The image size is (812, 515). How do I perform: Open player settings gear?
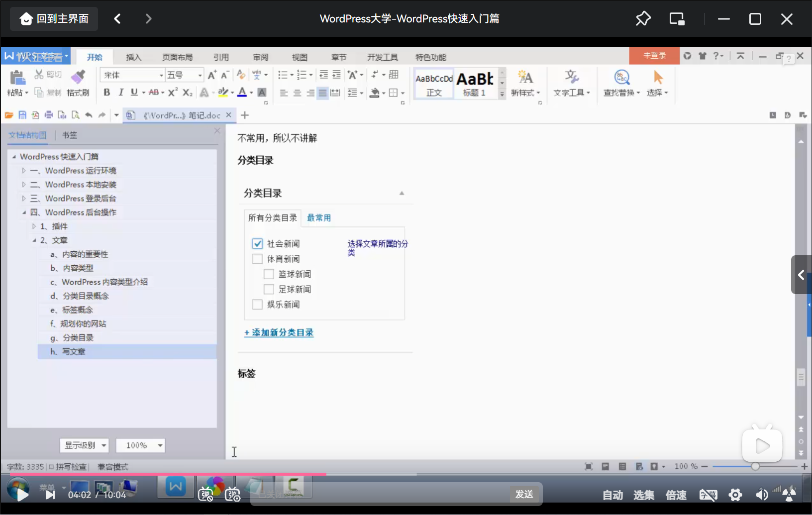(x=735, y=495)
